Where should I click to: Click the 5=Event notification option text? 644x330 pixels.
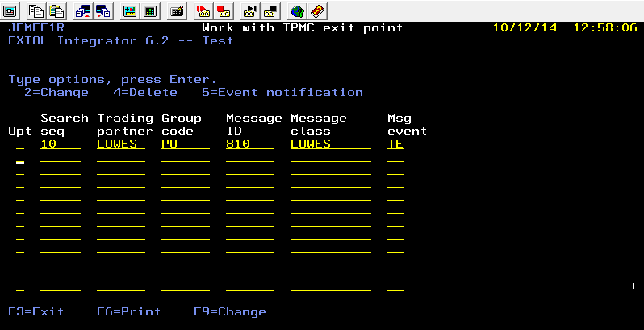(282, 92)
